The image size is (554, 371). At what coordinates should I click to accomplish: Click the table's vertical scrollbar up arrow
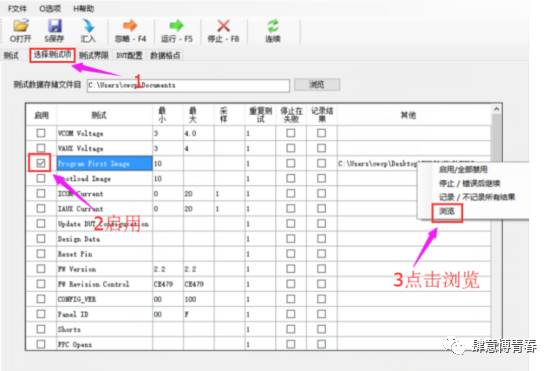[x=496, y=109]
